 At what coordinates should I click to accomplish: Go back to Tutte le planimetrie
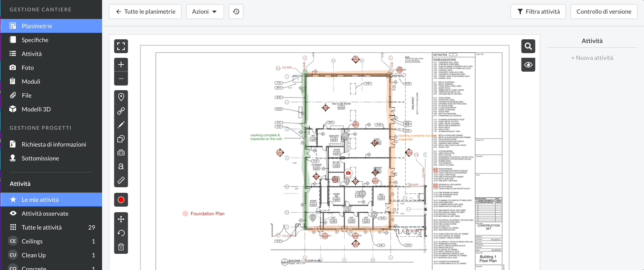coord(145,12)
